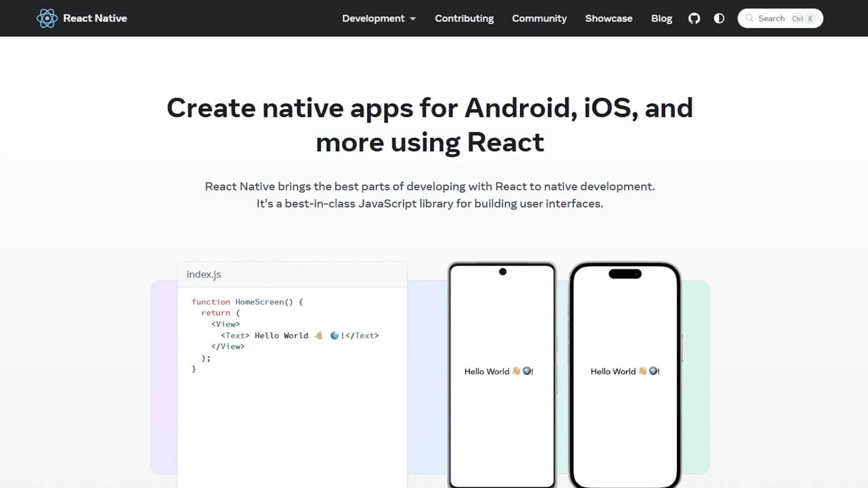
Task: Open the Showcase page
Action: coord(609,18)
